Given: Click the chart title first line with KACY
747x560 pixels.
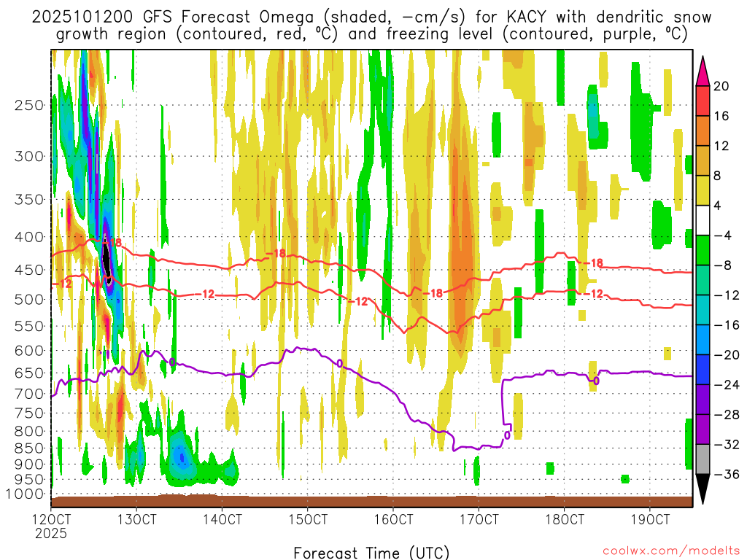Looking at the screenshot, I should tap(371, 17).
